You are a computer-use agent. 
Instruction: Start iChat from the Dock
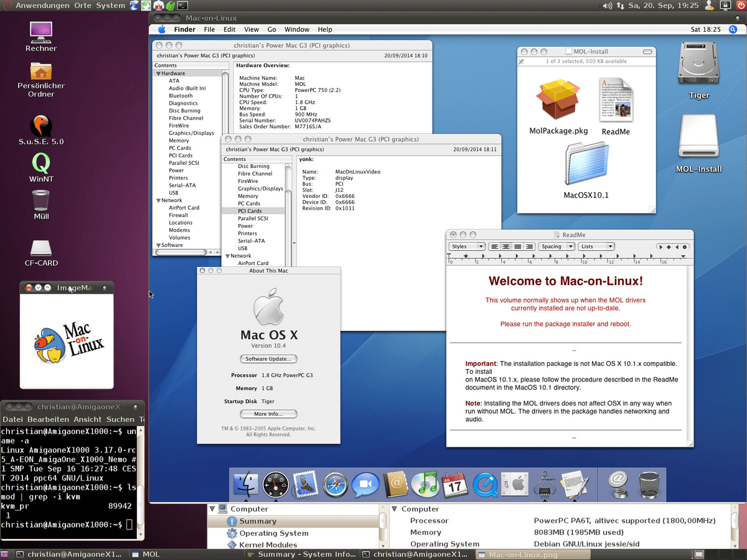point(364,485)
